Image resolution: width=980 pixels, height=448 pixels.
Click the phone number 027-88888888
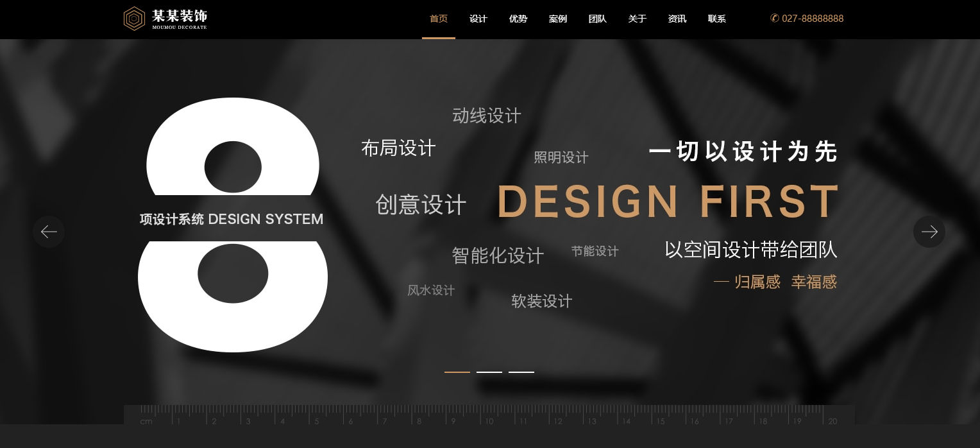pyautogui.click(x=813, y=19)
